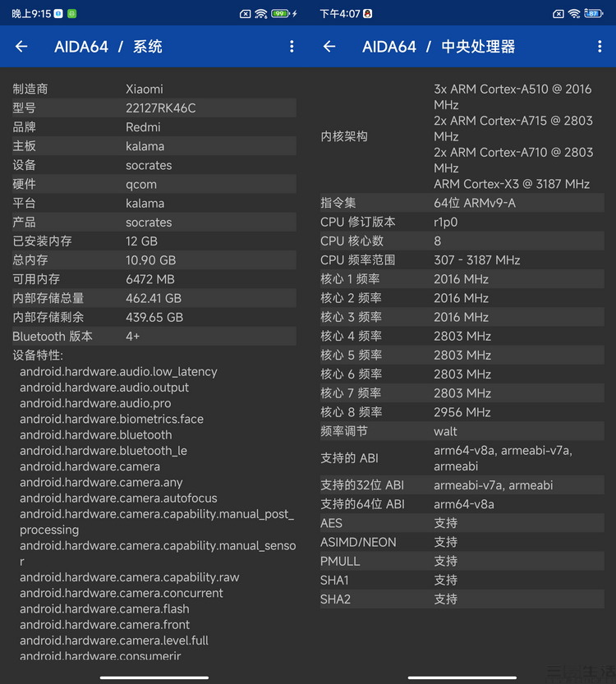The height and width of the screenshot is (684, 616).
Task: Select the 平台 kalama row
Action: click(x=154, y=203)
